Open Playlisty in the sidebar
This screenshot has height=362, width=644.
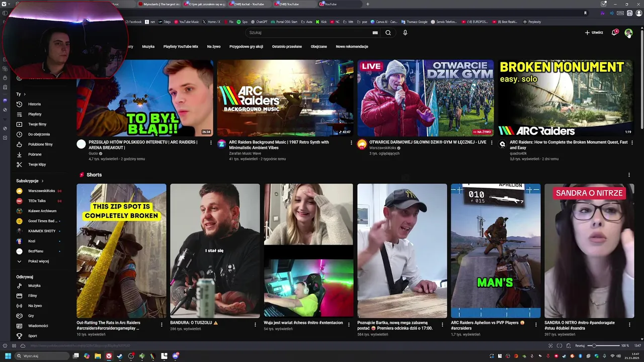click(x=35, y=114)
